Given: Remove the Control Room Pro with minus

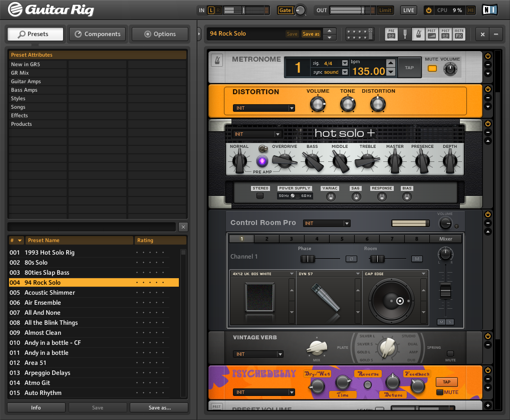Looking at the screenshot, I should tap(488, 223).
